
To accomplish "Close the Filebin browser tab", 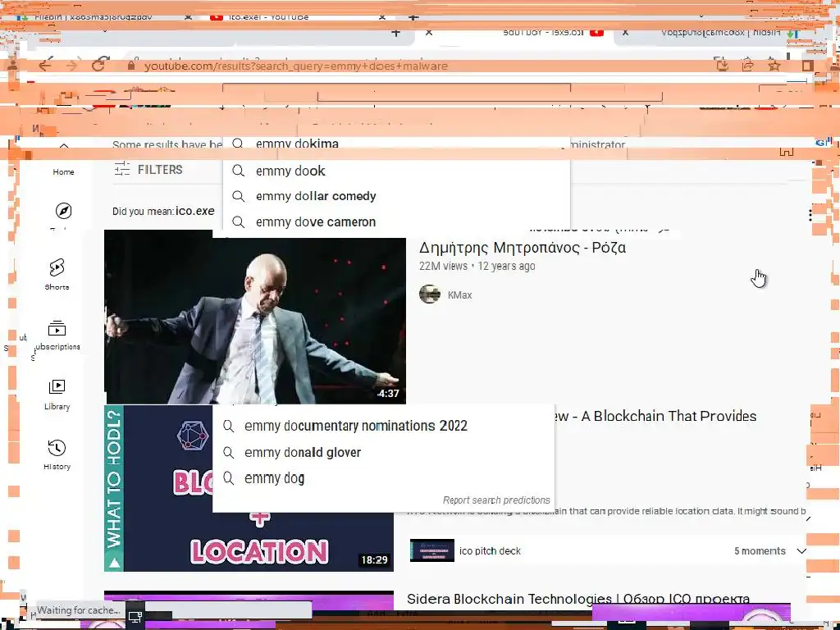I will pyautogui.click(x=188, y=17).
